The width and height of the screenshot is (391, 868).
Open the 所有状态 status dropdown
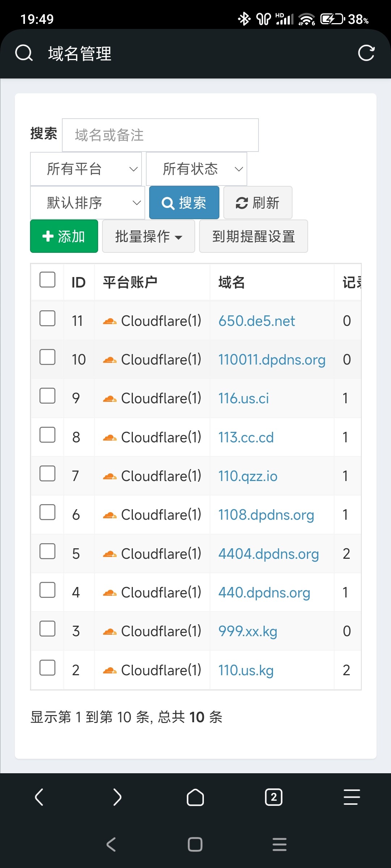tap(197, 169)
